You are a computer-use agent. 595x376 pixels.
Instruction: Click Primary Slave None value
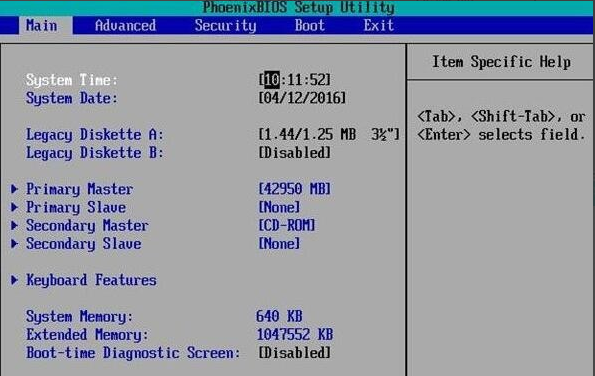279,207
